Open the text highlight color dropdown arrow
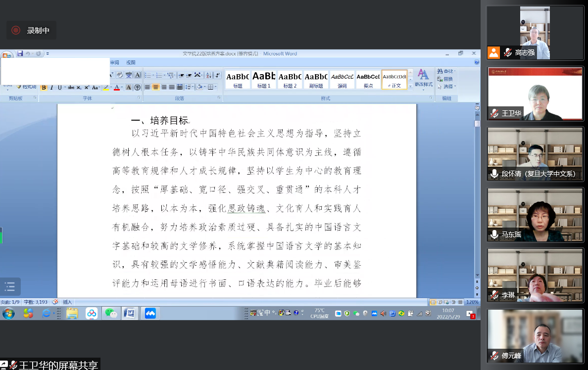This screenshot has height=370, width=588. click(x=111, y=88)
